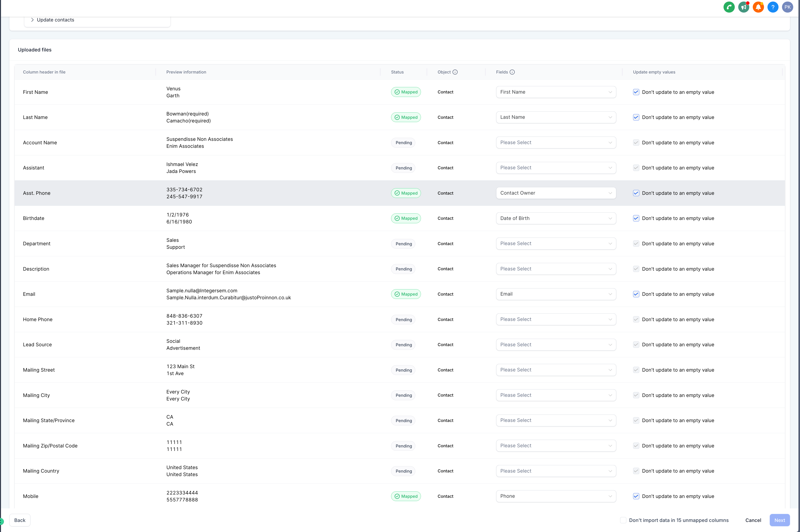Image resolution: width=800 pixels, height=532 pixels.
Task: Click the Preview information column heading
Action: tap(186, 72)
